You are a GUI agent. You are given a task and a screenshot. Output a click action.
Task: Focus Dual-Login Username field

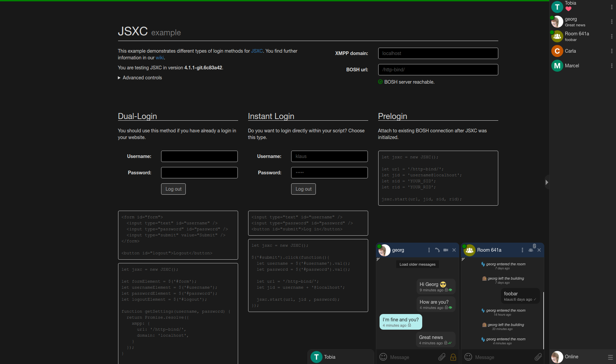click(x=199, y=156)
